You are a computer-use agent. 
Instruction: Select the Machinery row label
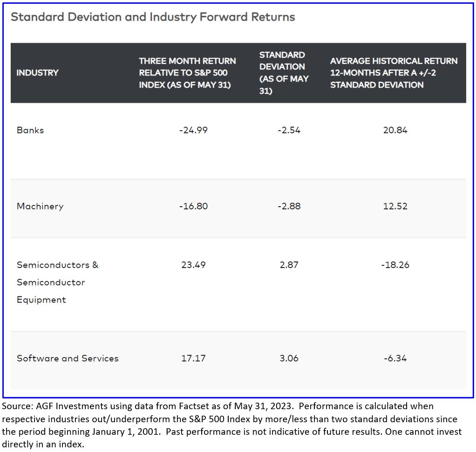[x=40, y=206]
